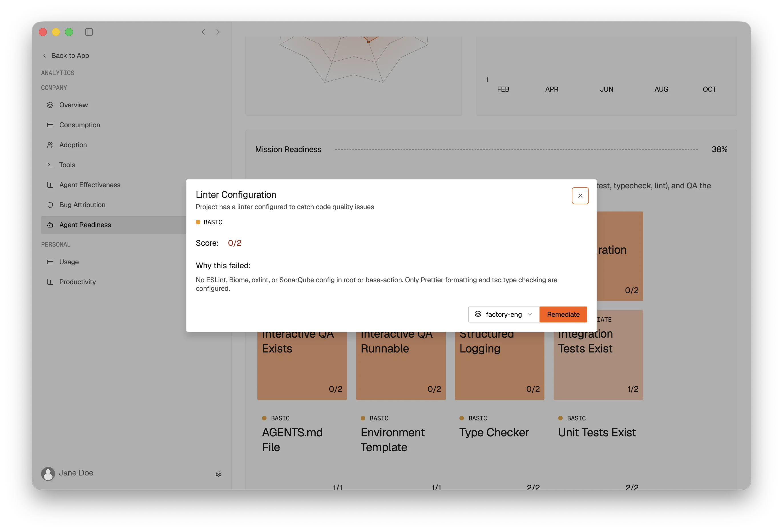The image size is (783, 532).
Task: Open the Type Checker card
Action: click(x=499, y=450)
